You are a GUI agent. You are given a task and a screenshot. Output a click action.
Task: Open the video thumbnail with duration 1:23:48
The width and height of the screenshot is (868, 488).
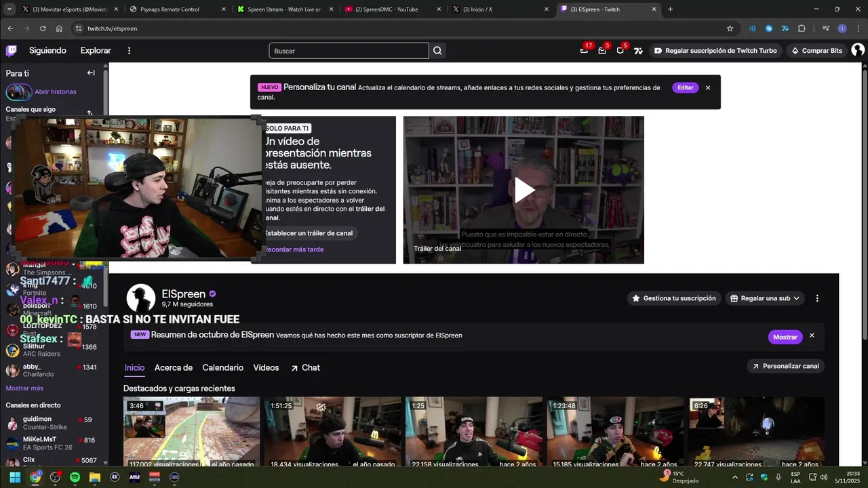[x=615, y=432]
